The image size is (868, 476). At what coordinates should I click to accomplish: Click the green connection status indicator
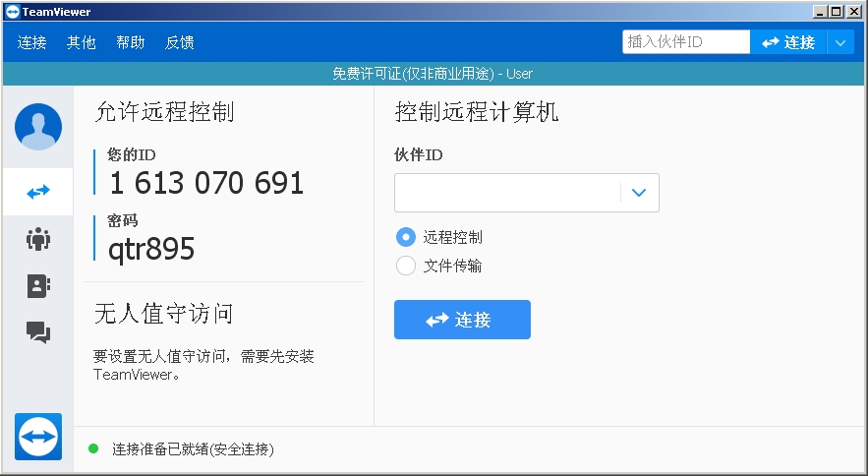pyautogui.click(x=93, y=448)
